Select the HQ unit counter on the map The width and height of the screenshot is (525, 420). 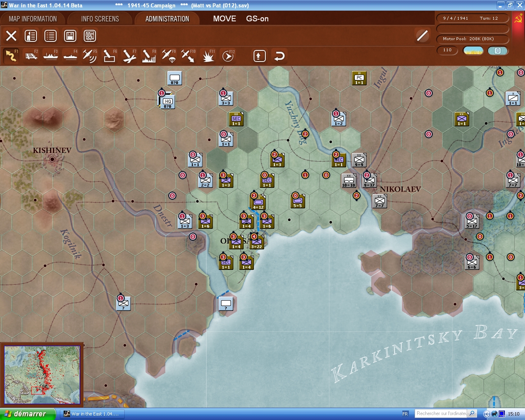(168, 101)
